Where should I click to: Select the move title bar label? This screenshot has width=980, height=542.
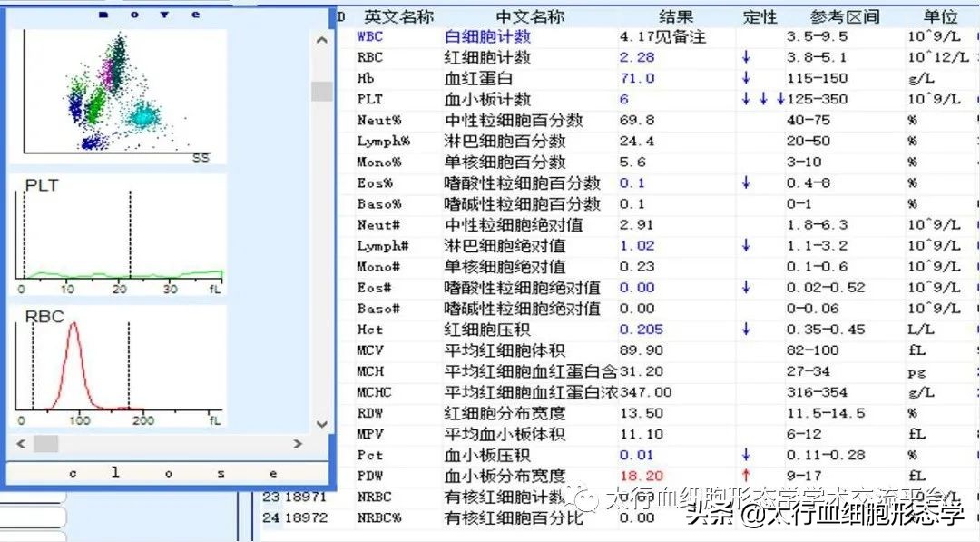coord(150,14)
